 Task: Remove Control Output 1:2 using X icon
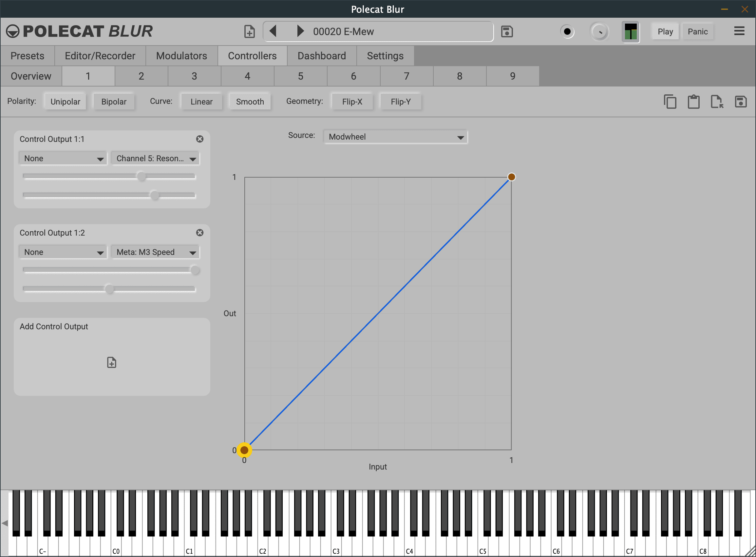click(x=200, y=233)
